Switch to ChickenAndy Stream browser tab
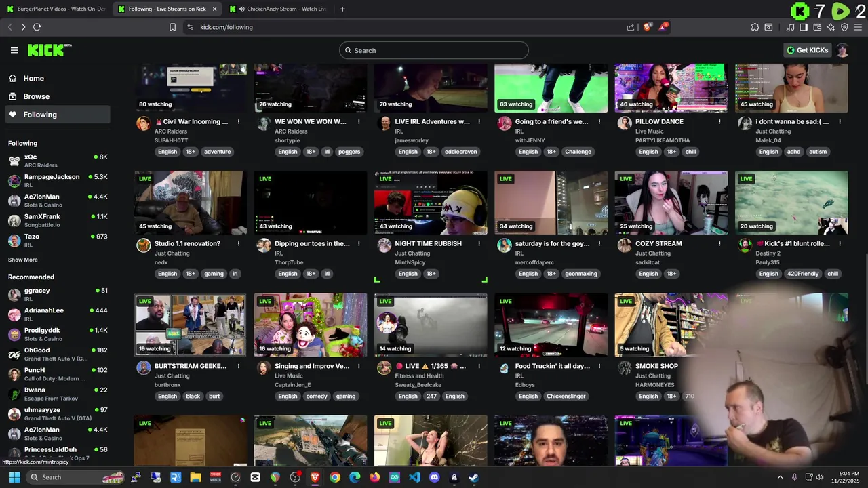The height and width of the screenshot is (488, 868). [x=278, y=9]
